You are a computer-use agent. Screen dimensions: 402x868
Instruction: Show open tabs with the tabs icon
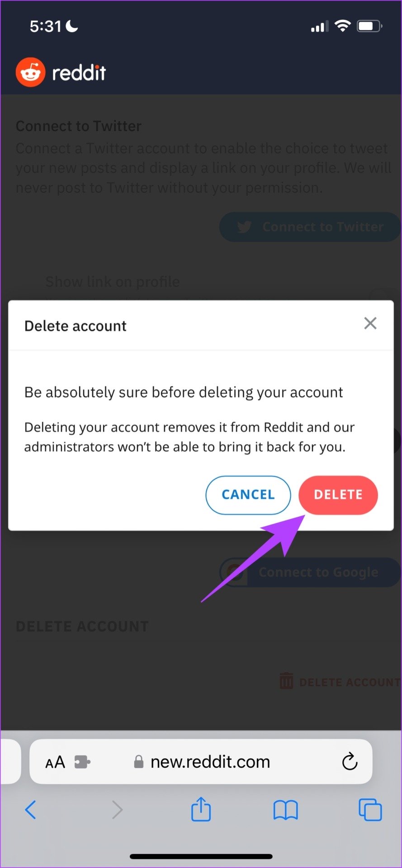370,810
